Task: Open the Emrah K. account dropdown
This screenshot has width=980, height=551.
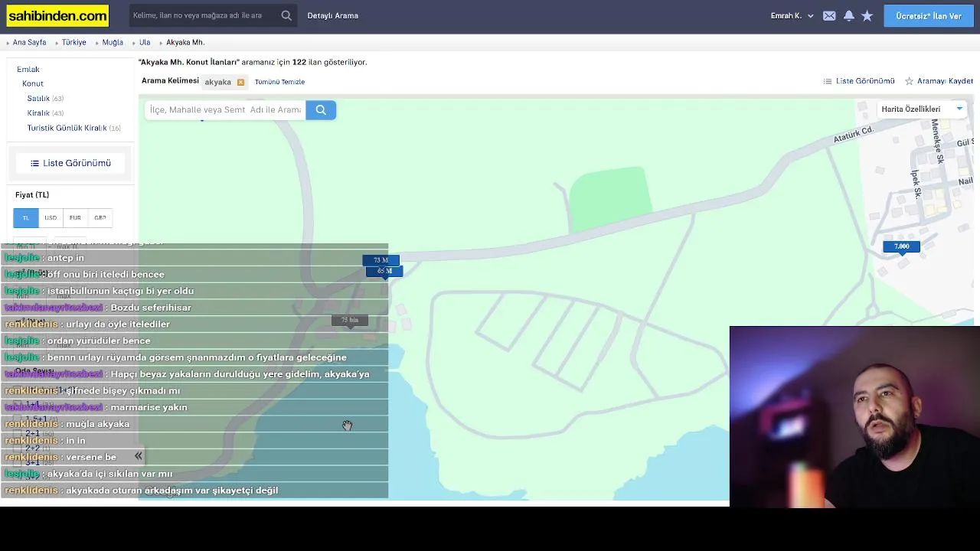Action: 792,15
